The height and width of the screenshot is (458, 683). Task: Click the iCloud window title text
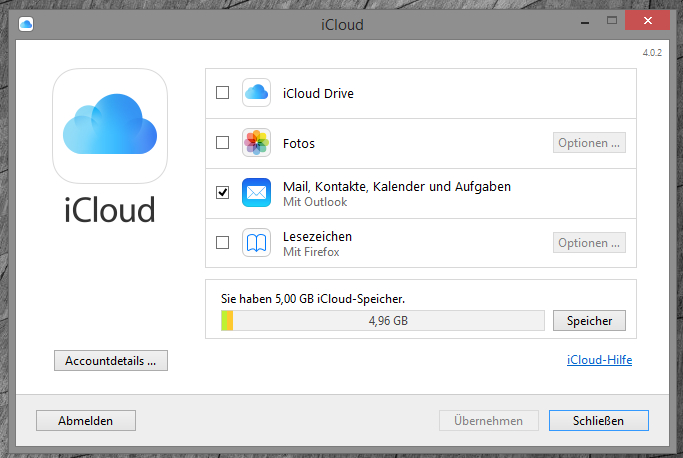tap(342, 25)
